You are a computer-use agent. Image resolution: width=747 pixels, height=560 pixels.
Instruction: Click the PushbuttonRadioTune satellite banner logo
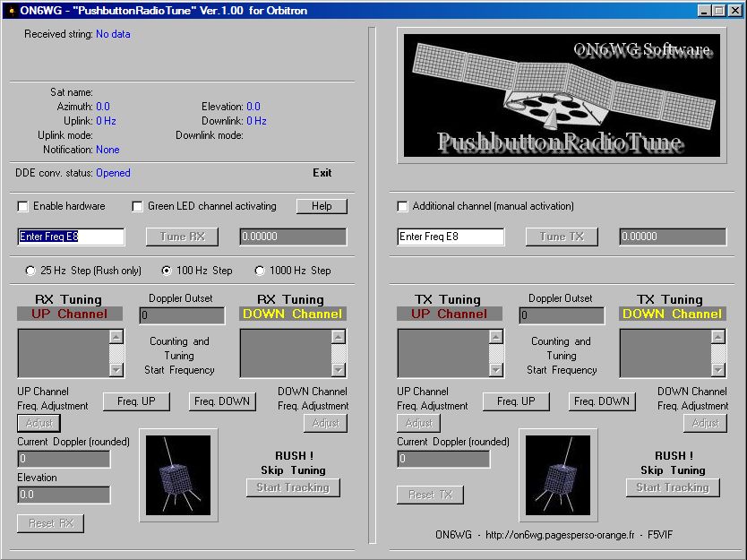point(562,97)
